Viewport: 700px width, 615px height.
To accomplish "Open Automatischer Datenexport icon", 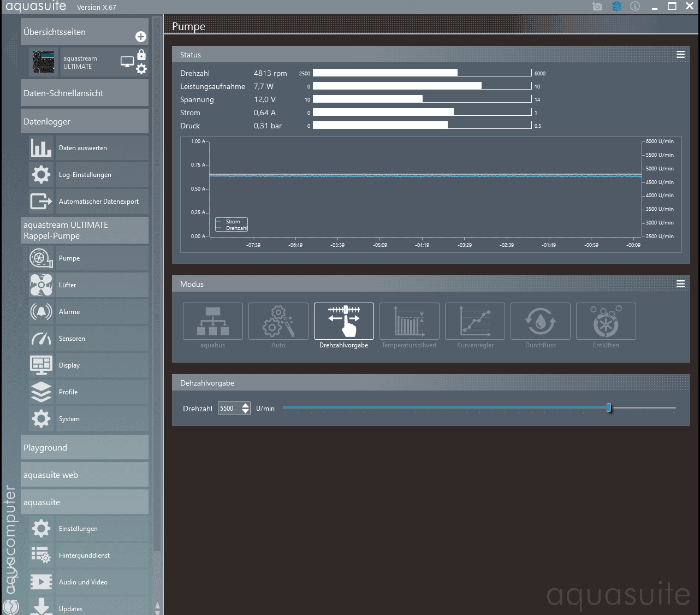I will tap(41, 202).
